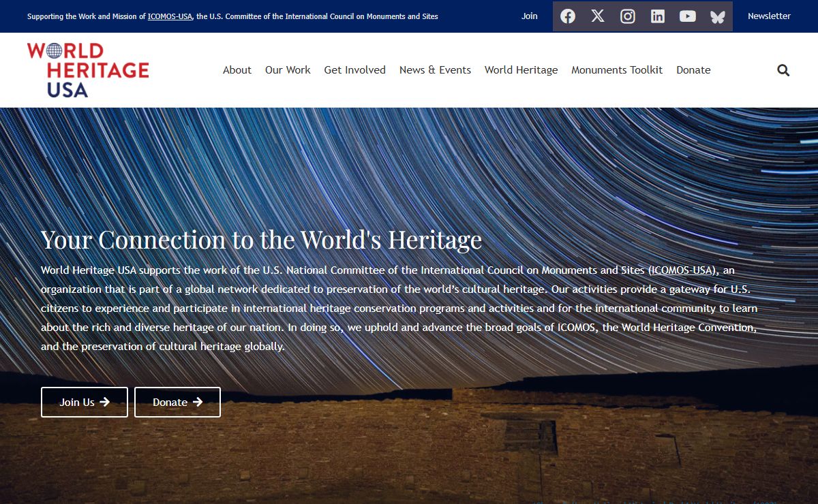This screenshot has height=504, width=818.
Task: Open the World Heritage menu item
Action: tap(521, 70)
